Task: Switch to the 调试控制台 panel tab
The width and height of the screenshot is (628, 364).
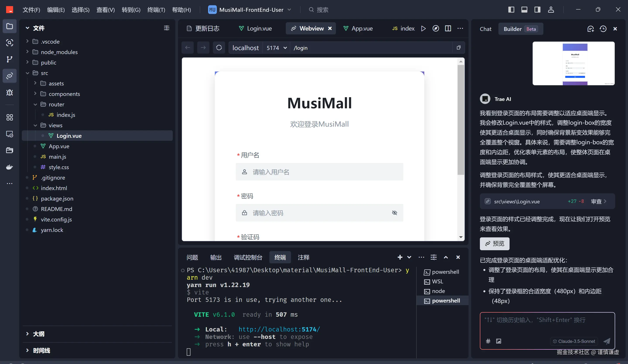Action: point(248,257)
